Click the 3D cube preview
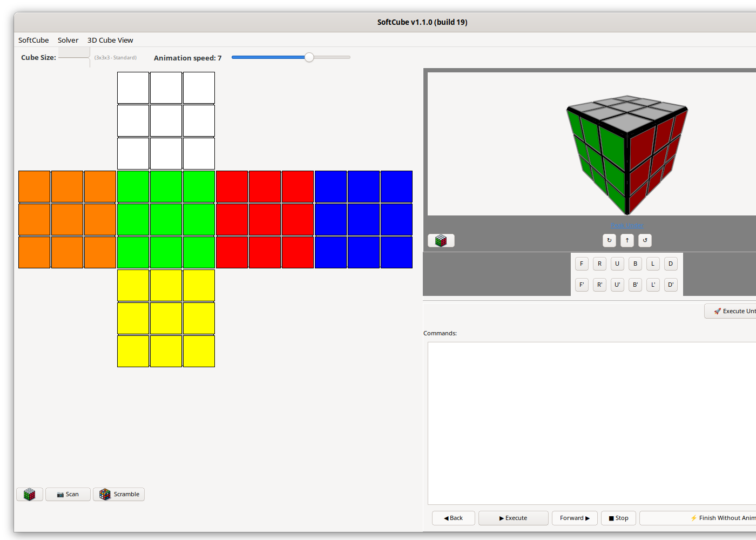The image size is (756, 540). (627, 154)
